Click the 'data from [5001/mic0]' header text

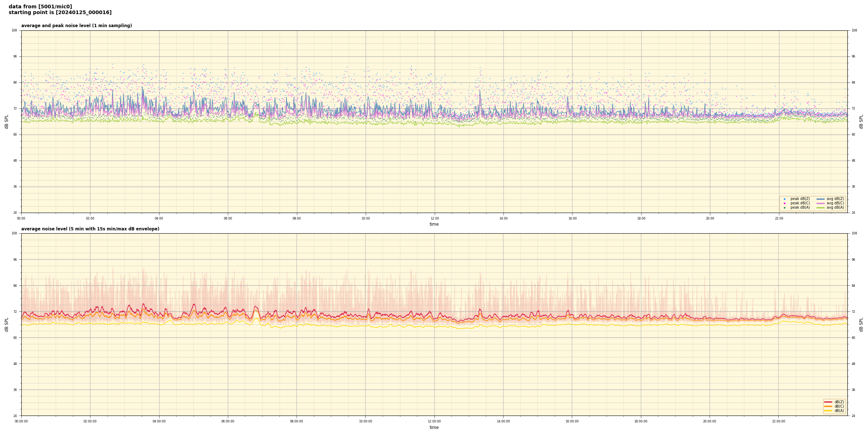(40, 7)
